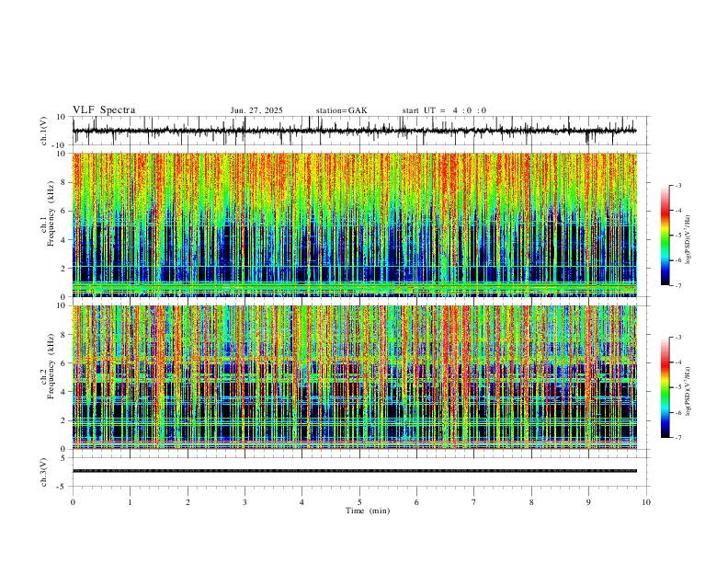Click the ch.1 spectrogram panel
The height and width of the screenshot is (563, 728).
pyautogui.click(x=355, y=224)
